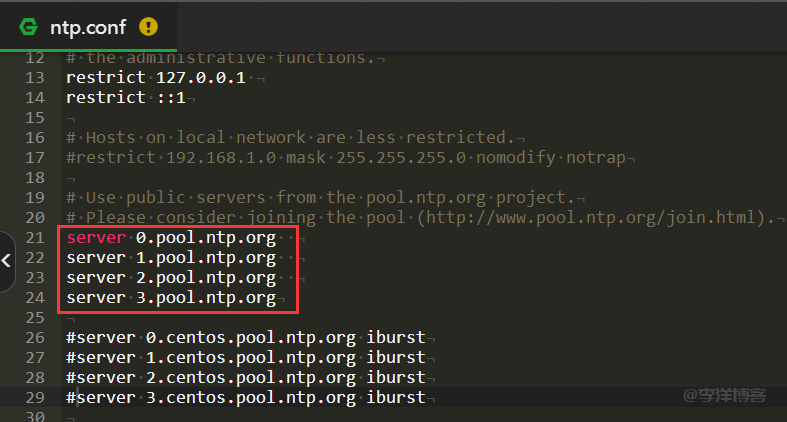
Task: Click the yellow warning icon on ntp.conf tab
Action: (148, 26)
